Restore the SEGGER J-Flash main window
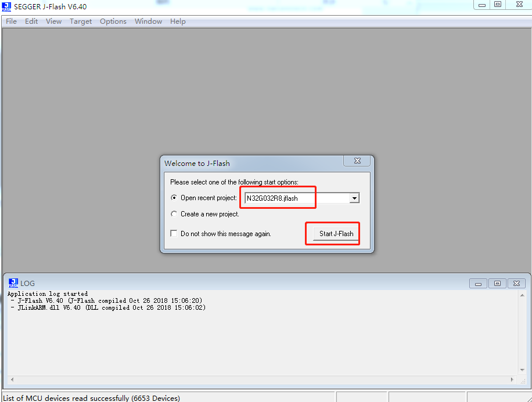 click(498, 5)
